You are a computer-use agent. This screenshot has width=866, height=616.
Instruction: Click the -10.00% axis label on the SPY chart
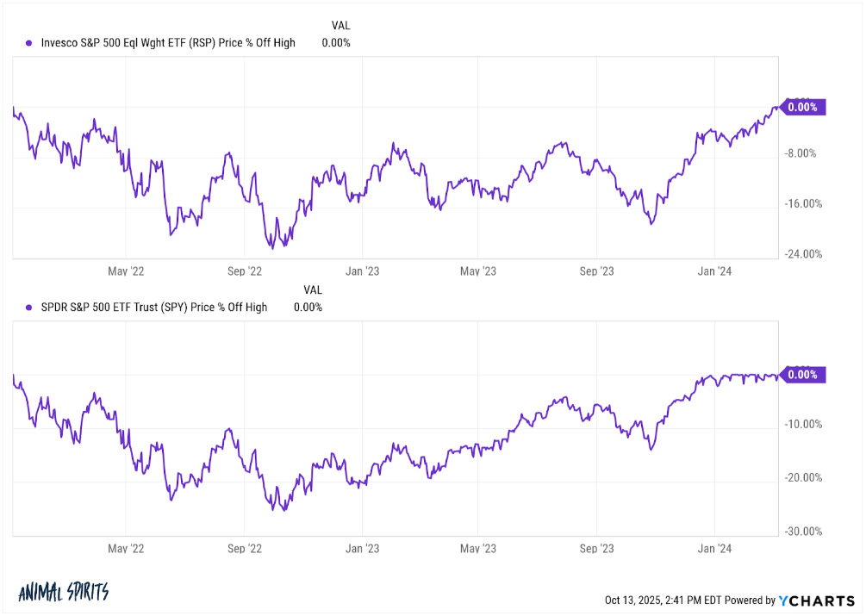tap(803, 424)
